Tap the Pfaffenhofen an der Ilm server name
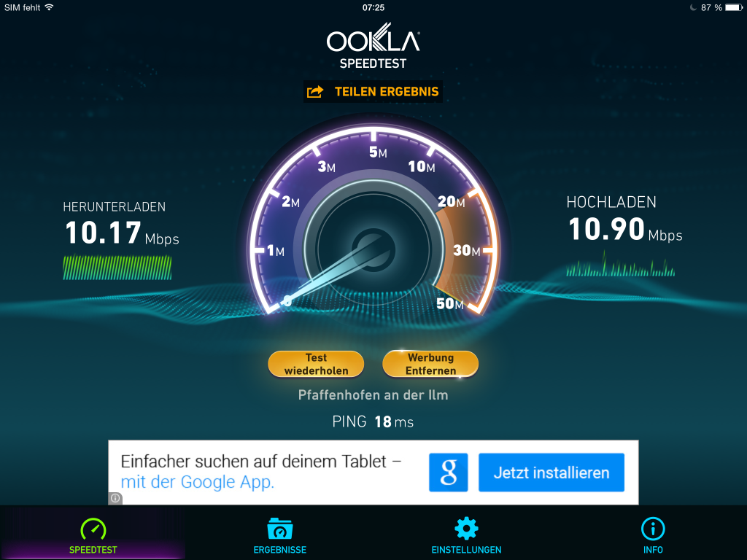Screen dimensions: 747x560 pos(373,394)
